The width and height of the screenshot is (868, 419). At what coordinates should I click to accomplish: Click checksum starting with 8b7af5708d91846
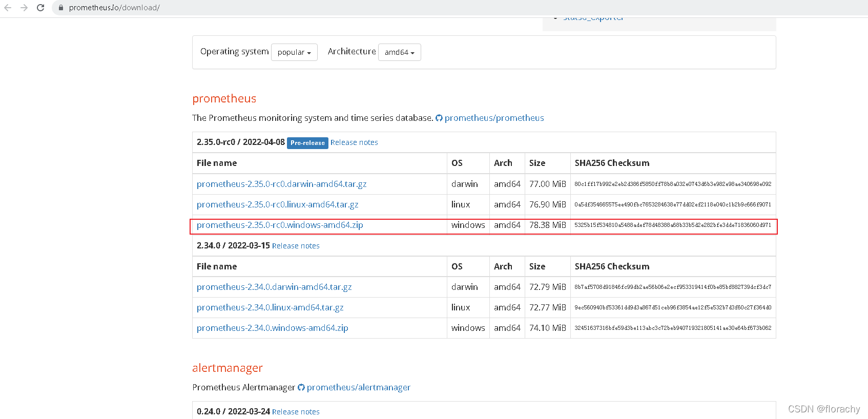pos(673,287)
